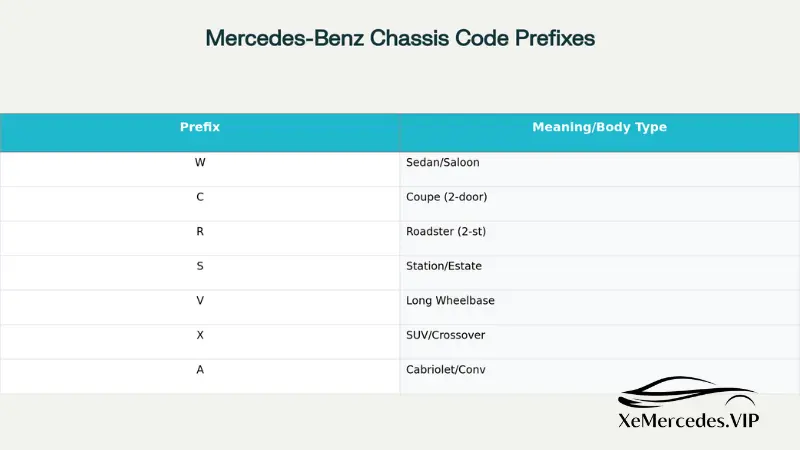
Task: Select the X prefix cell
Action: [x=200, y=335]
